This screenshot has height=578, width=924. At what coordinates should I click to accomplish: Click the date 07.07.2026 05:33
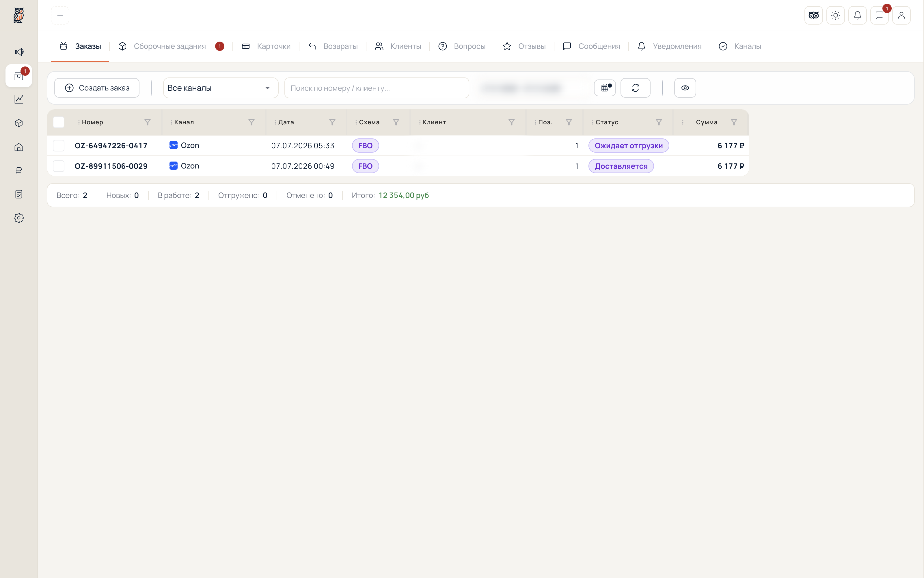pos(303,146)
